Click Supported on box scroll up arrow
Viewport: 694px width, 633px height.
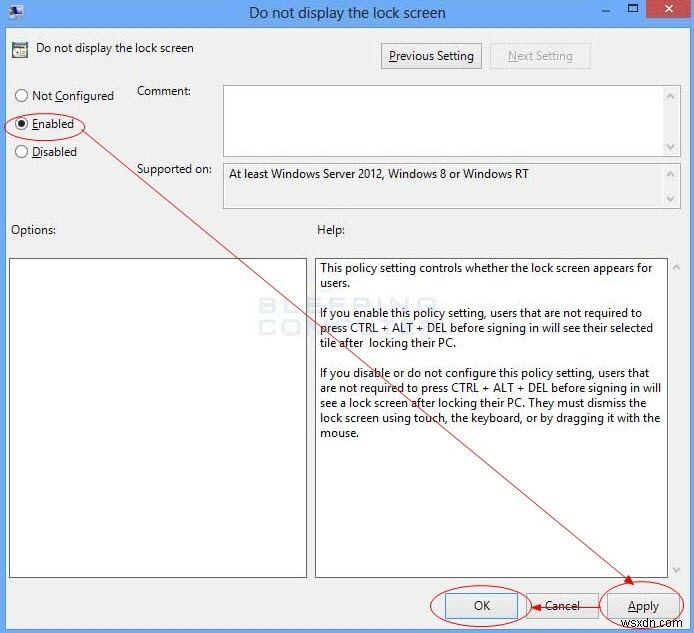(671, 174)
